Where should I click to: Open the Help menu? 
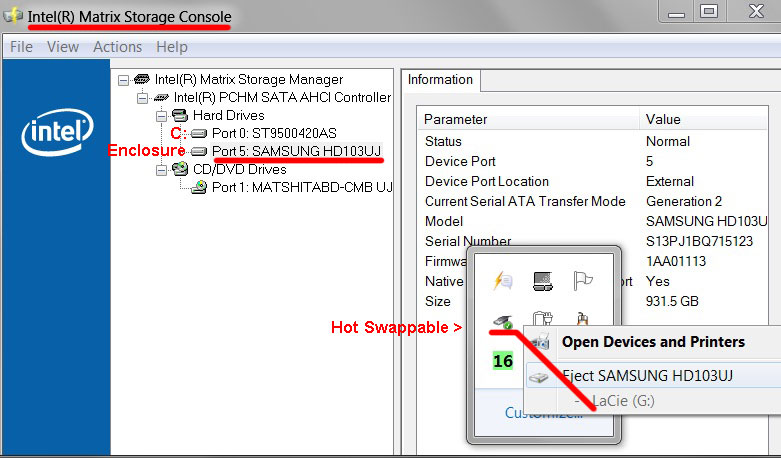172,47
